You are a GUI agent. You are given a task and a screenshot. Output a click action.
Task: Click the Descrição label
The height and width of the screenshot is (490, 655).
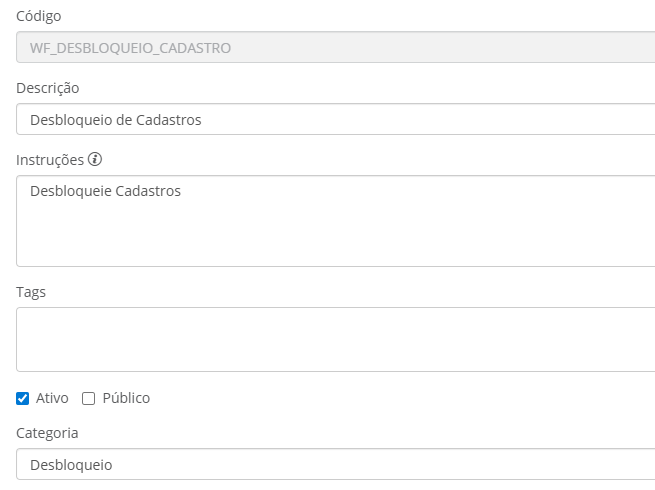(x=47, y=88)
